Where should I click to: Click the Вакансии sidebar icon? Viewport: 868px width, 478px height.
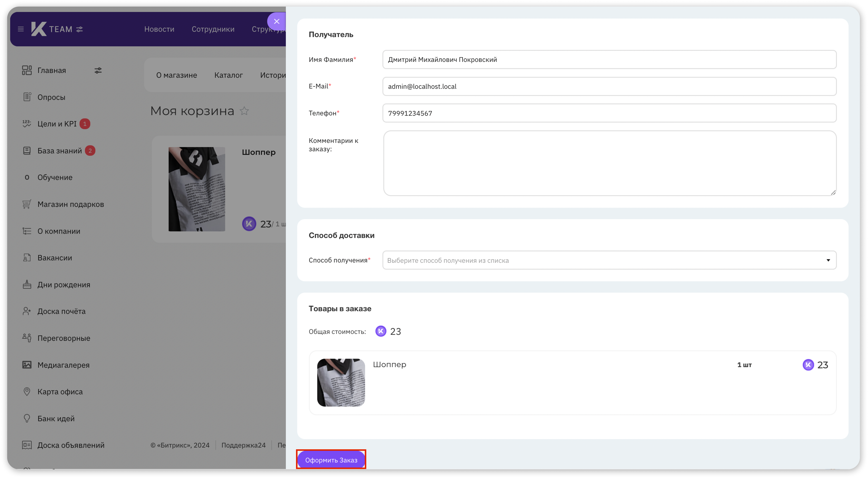27,258
